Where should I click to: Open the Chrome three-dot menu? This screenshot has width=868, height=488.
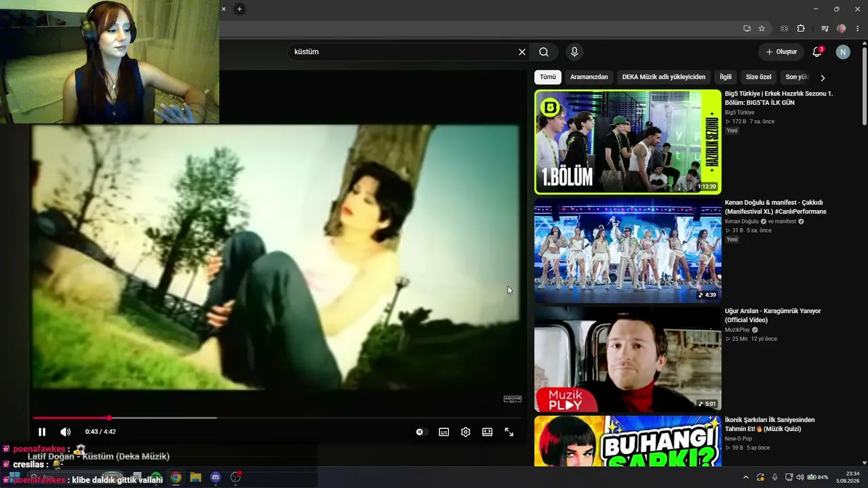coord(858,28)
